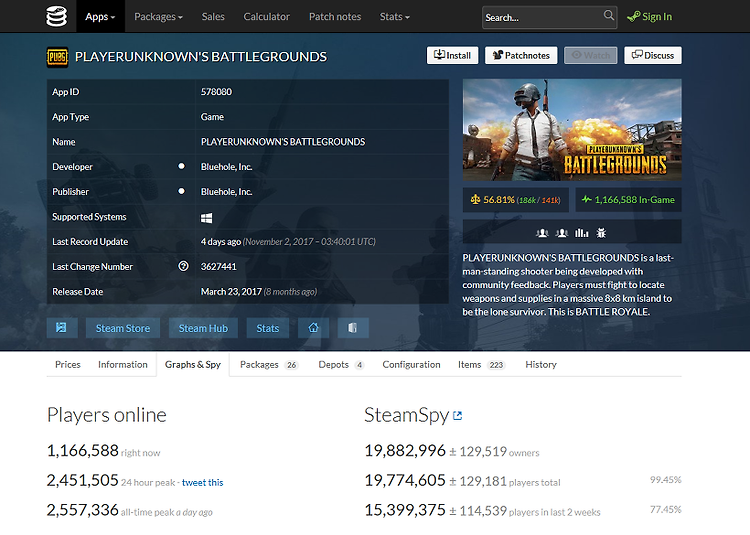
Task: Click the bar chart stats icon
Action: tap(582, 233)
